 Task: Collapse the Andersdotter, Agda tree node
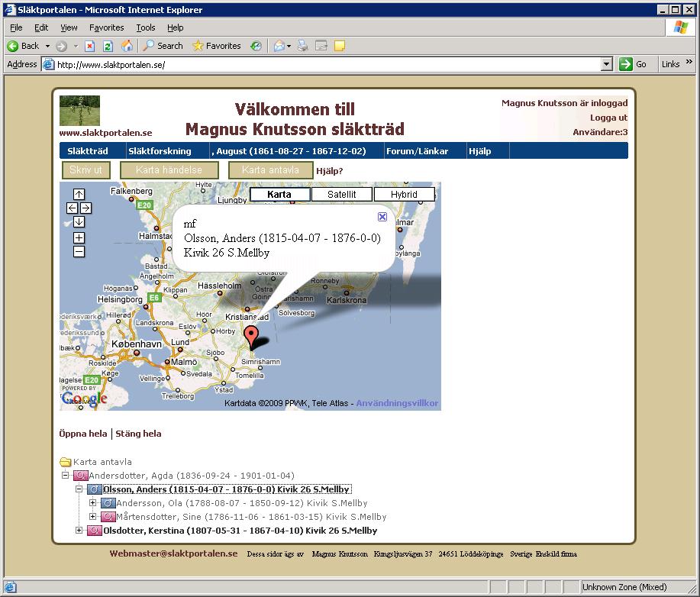[x=65, y=475]
